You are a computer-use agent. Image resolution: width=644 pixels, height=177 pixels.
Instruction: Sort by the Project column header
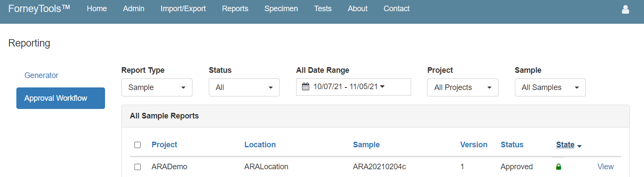(164, 145)
